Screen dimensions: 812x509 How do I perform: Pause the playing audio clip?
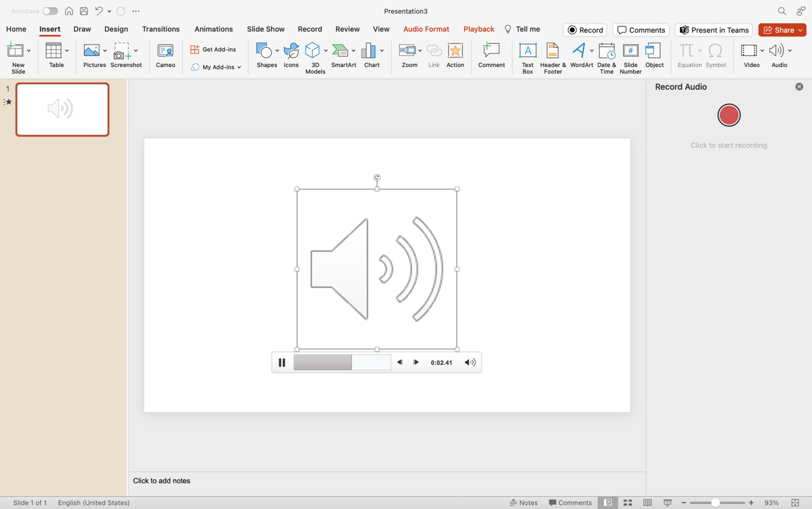point(282,362)
